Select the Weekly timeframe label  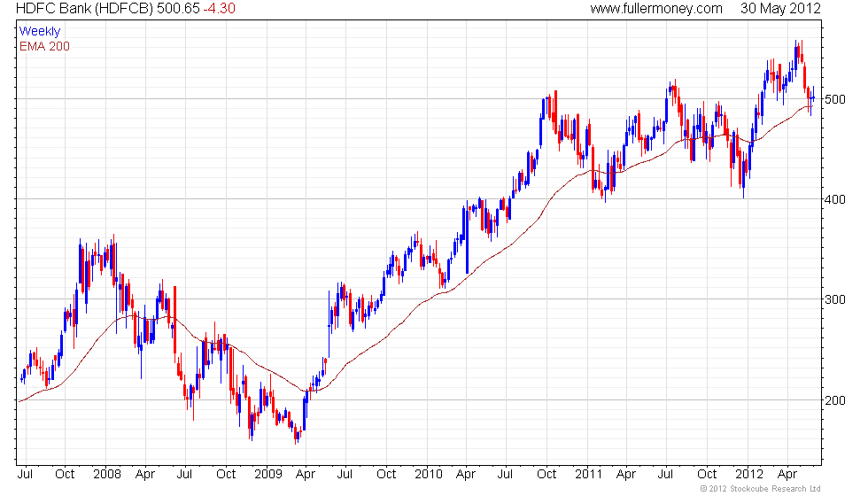click(x=39, y=31)
